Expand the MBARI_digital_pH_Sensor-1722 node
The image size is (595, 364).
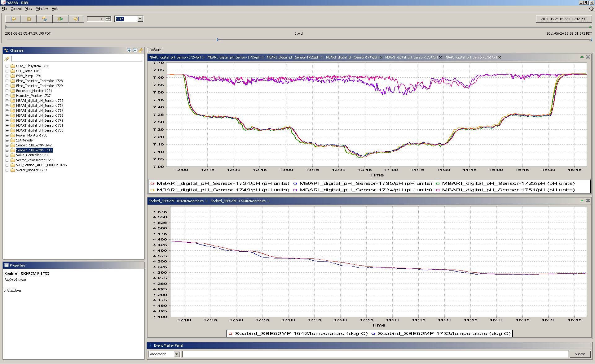tap(7, 101)
